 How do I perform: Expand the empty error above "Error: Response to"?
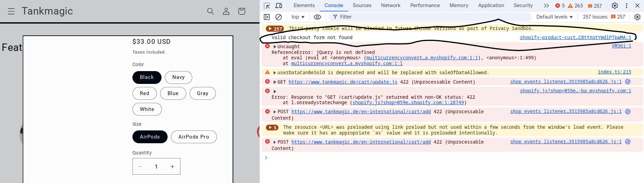pos(275,91)
